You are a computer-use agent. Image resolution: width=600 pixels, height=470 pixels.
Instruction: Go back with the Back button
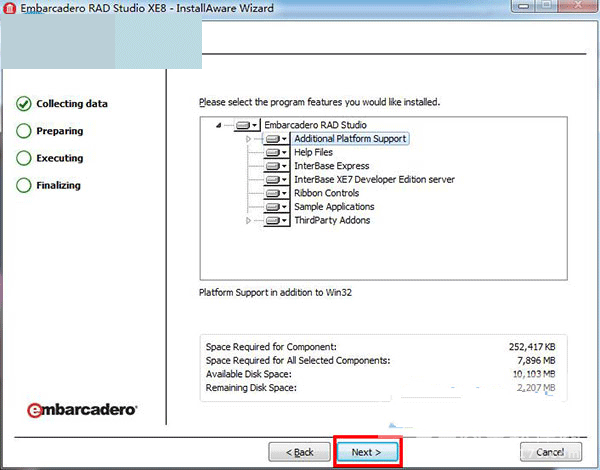pyautogui.click(x=299, y=452)
